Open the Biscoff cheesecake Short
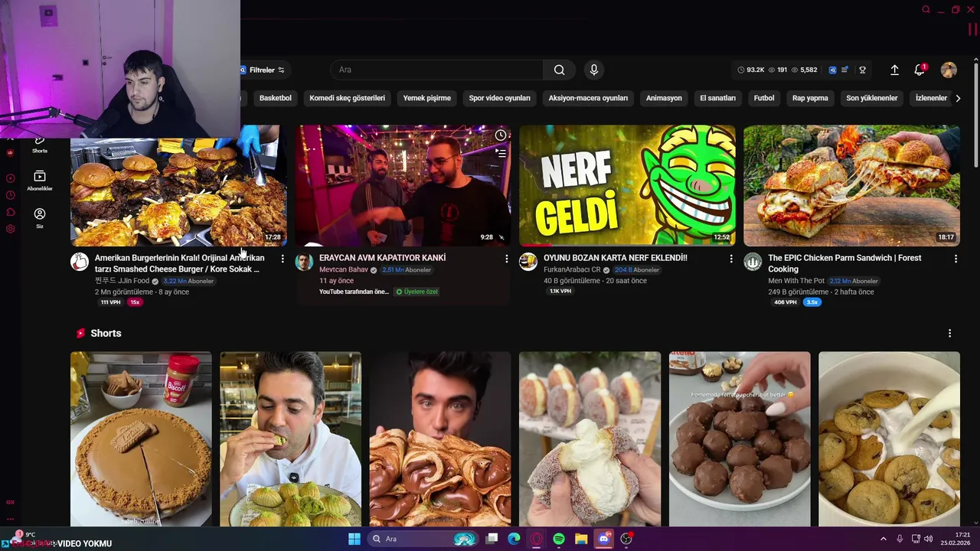980x551 pixels. 141,439
